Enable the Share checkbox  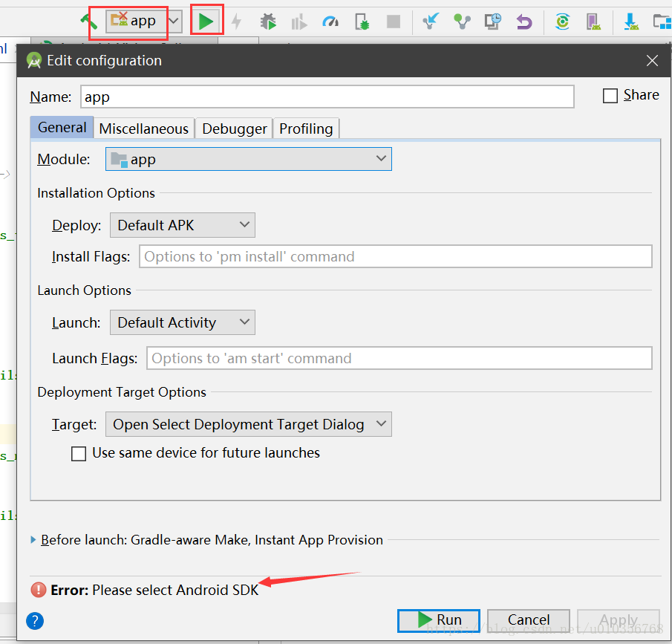(x=610, y=96)
